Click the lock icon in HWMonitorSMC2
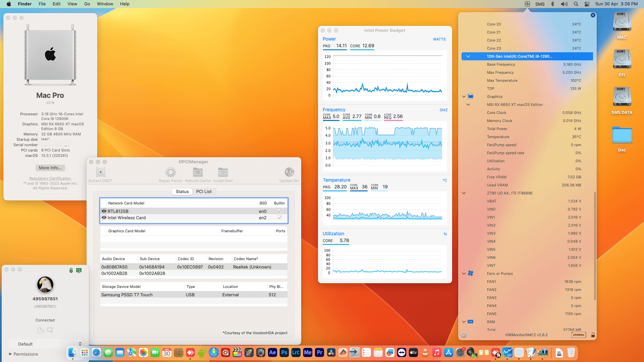644x362 pixels. (x=593, y=335)
